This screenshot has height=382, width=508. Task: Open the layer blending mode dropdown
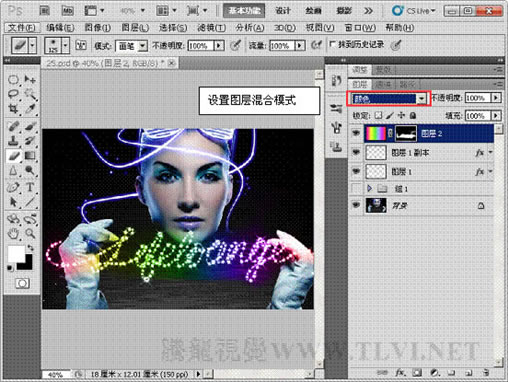coord(389,99)
